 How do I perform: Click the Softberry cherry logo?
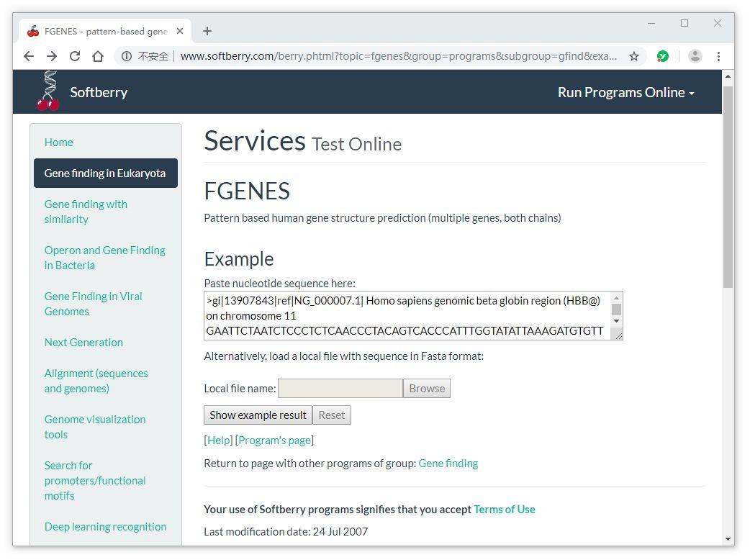pos(48,91)
